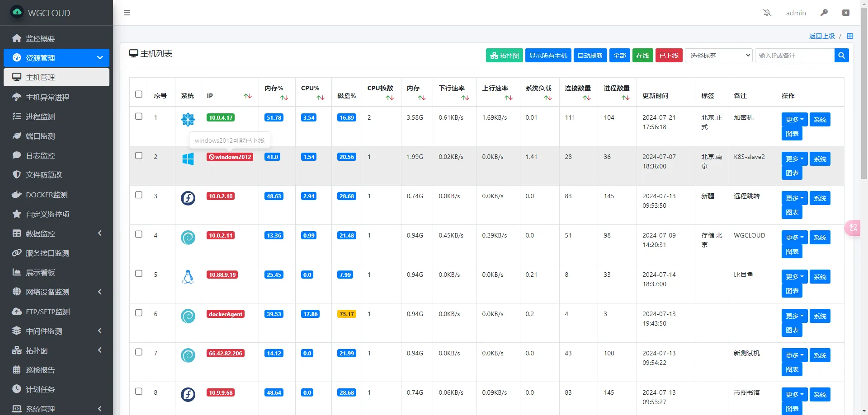Screen dimensions: 868x415
Task: Toggle the select-all header checkbox
Action: [x=139, y=94]
